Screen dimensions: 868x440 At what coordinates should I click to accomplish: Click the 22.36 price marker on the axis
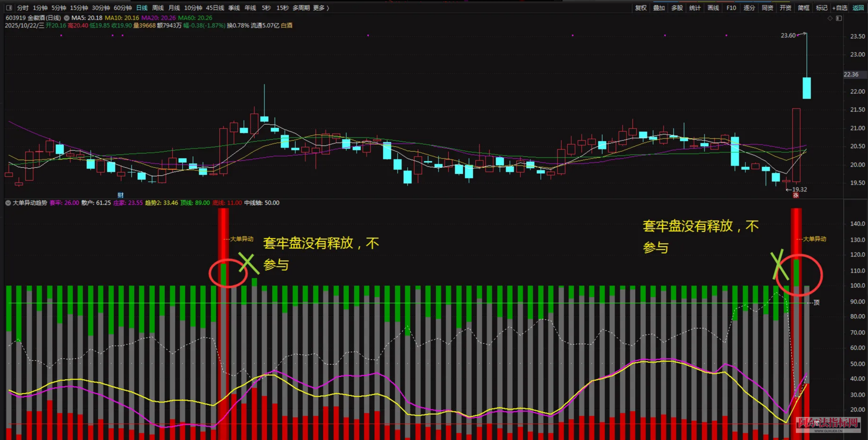pos(851,74)
